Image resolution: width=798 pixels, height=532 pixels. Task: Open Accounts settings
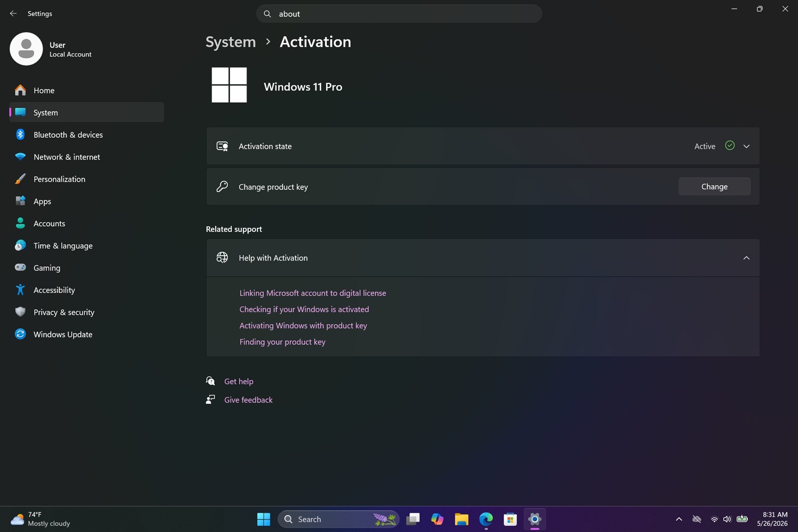(87, 224)
